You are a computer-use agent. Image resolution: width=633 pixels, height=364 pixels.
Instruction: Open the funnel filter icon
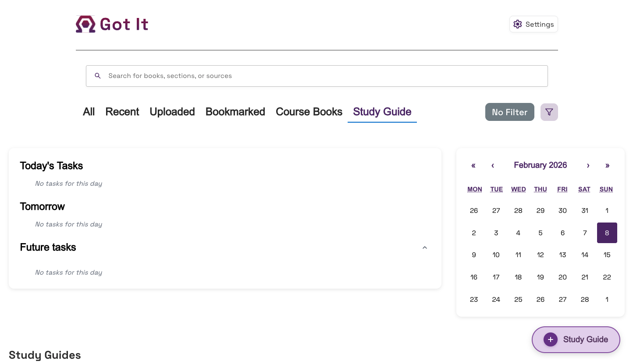pyautogui.click(x=549, y=112)
